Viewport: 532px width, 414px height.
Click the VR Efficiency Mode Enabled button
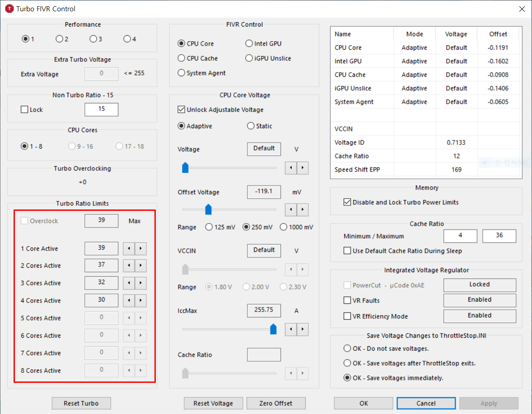[480, 316]
